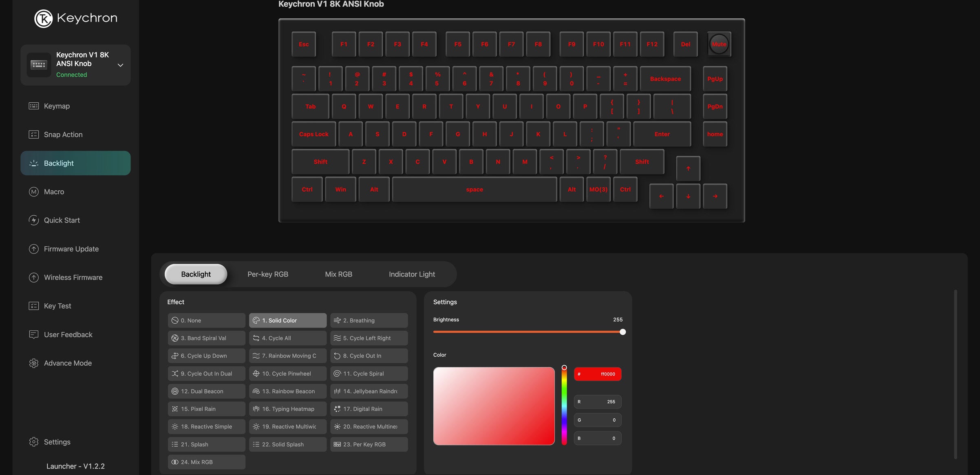Switch to the Indicator Light tab
Viewport: 980px width, 475px height.
pos(412,274)
